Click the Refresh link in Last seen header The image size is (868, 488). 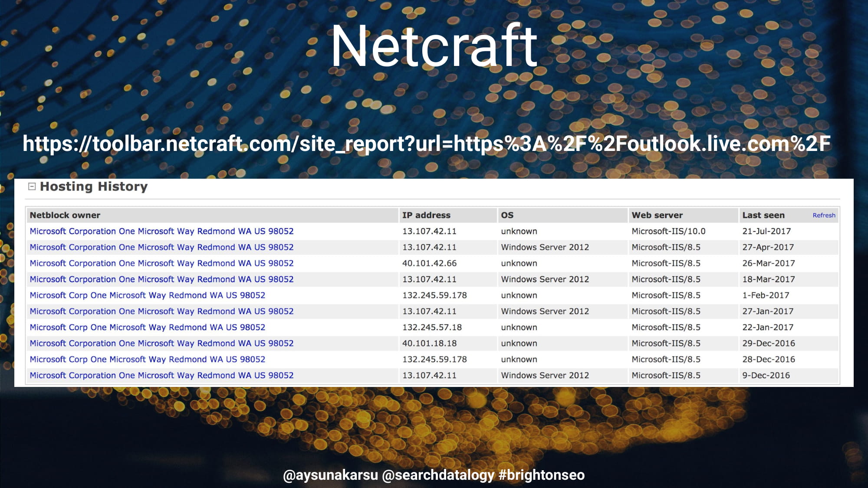coord(824,215)
